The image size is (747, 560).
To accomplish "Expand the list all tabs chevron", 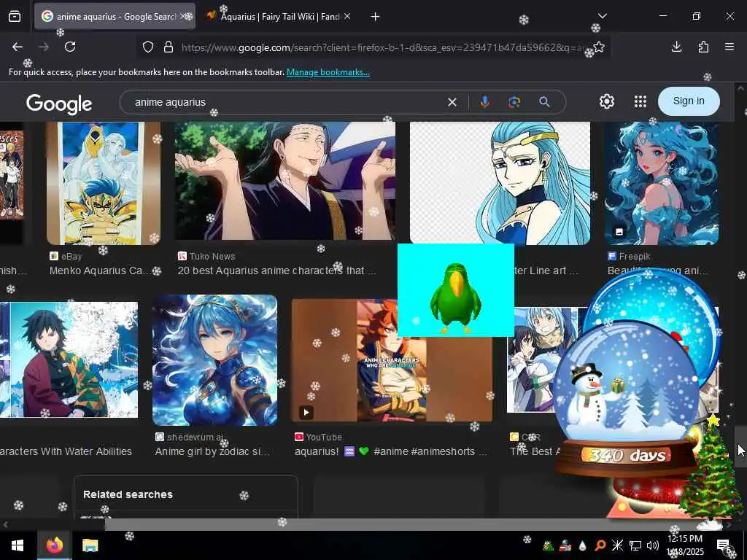I will (x=603, y=16).
